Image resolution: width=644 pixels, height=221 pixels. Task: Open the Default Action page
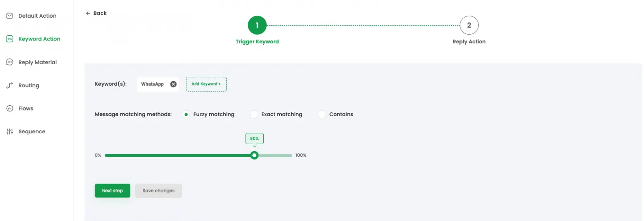pyautogui.click(x=37, y=16)
